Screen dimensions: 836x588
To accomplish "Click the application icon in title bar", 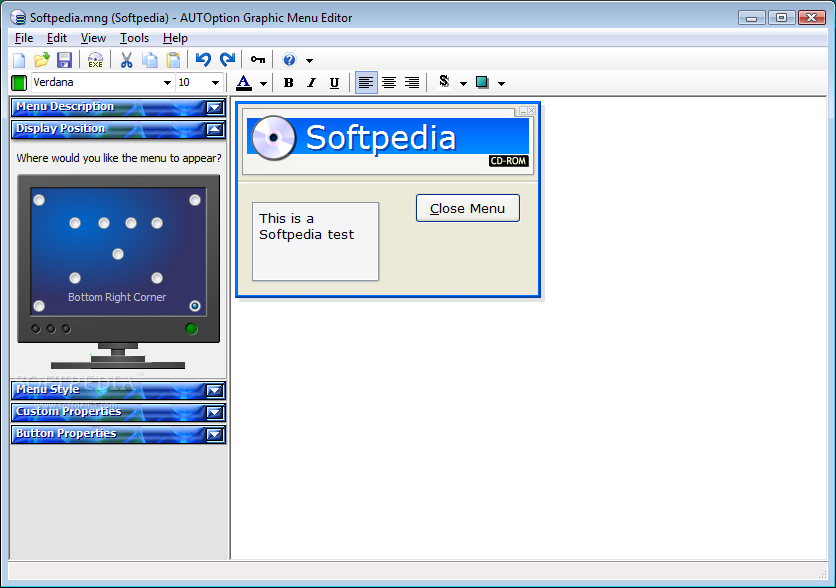I will 18,18.
